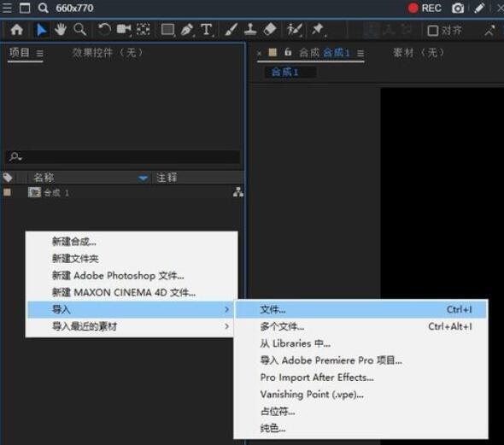This screenshot has width=504, height=445.
Task: Click the black composition viewer canvas
Action: (x=442, y=193)
